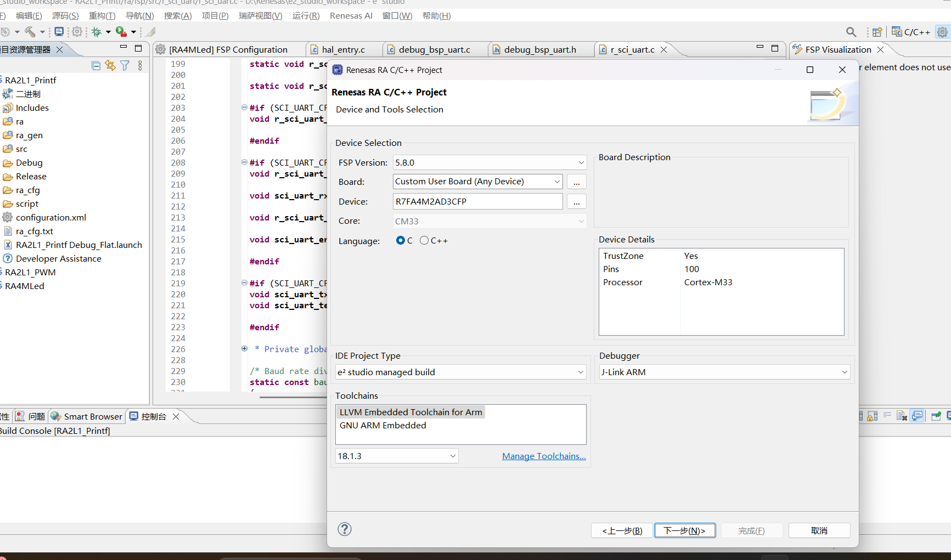This screenshot has height=560, width=951.
Task: Click Link with Editor arrows icon
Action: click(110, 66)
